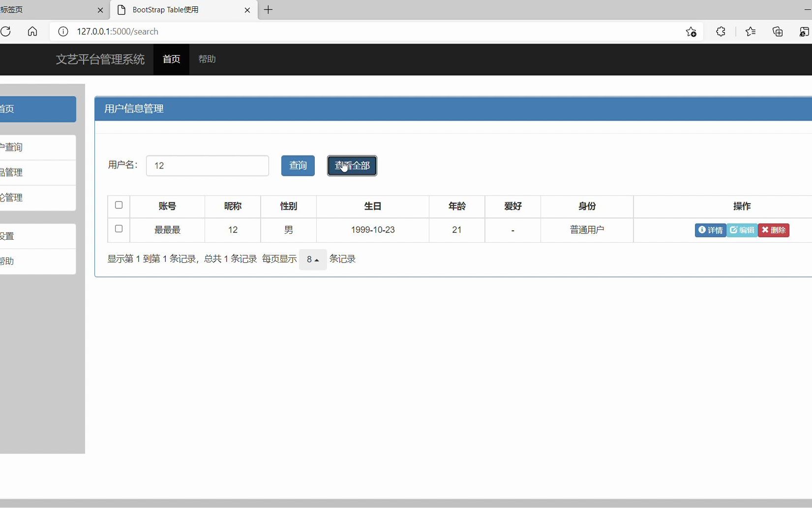This screenshot has height=508, width=812.
Task: Close the 标签页 tab
Action: point(100,10)
